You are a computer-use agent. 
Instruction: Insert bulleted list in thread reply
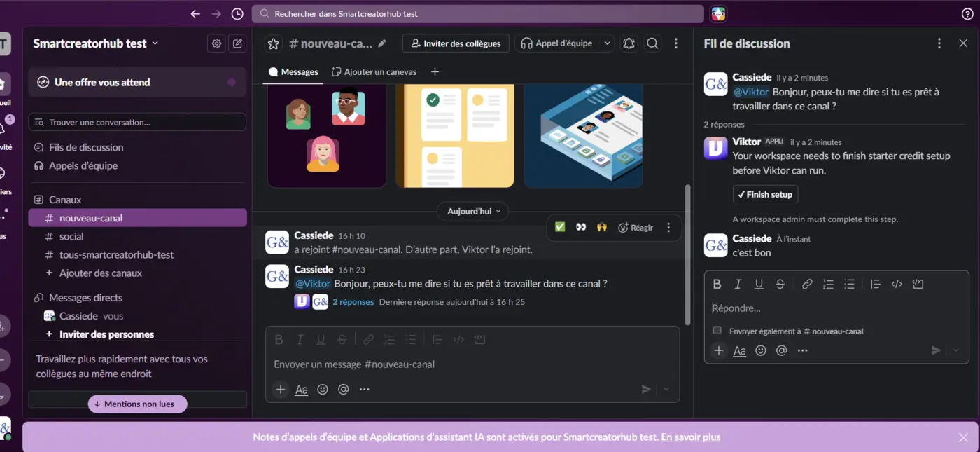[x=849, y=284]
